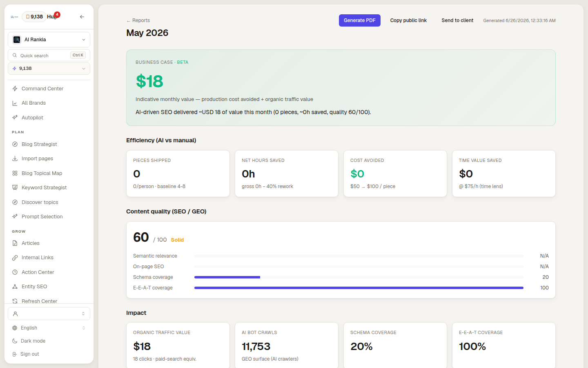588x368 pixels.
Task: Click the app logo in sidebar header
Action: 14,17
